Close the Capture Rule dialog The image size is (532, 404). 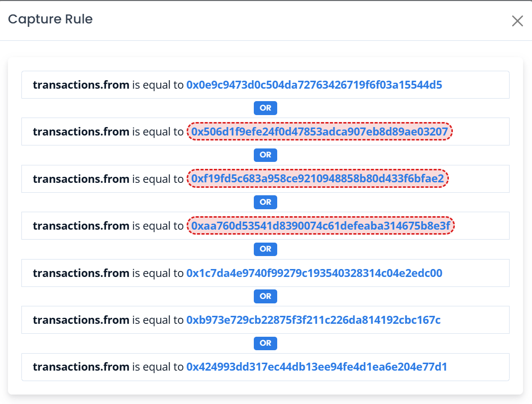click(518, 21)
